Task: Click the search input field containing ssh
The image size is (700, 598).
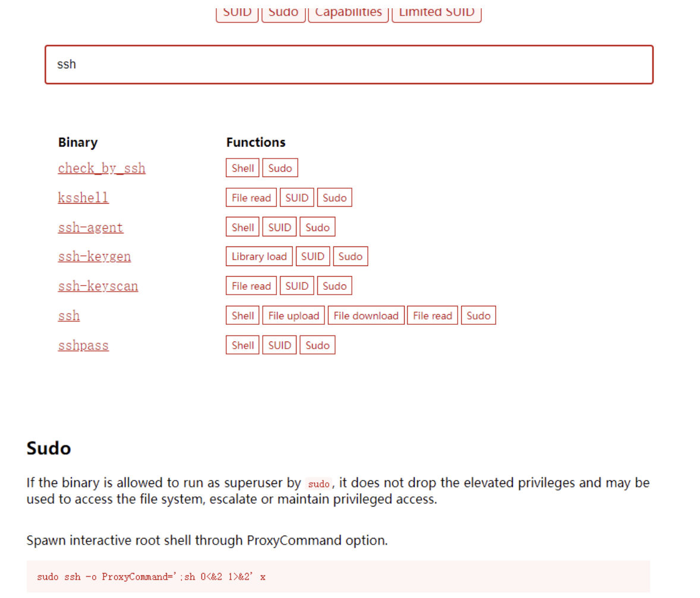Action: coord(349,64)
